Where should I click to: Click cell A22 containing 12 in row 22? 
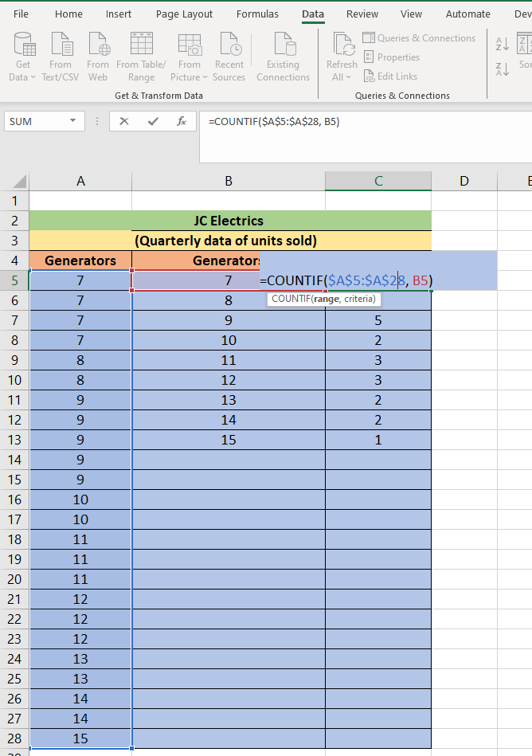[x=80, y=619]
